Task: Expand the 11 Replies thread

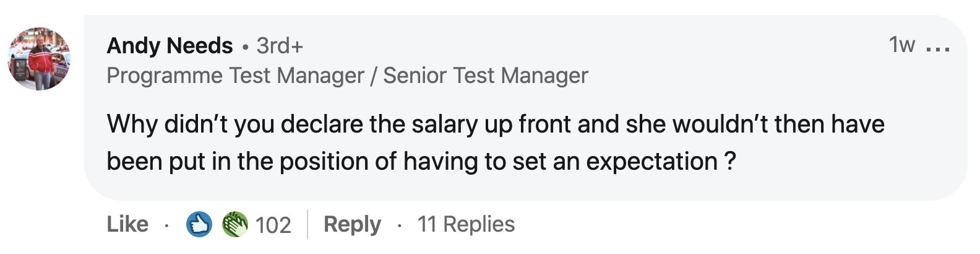Action: [x=466, y=224]
